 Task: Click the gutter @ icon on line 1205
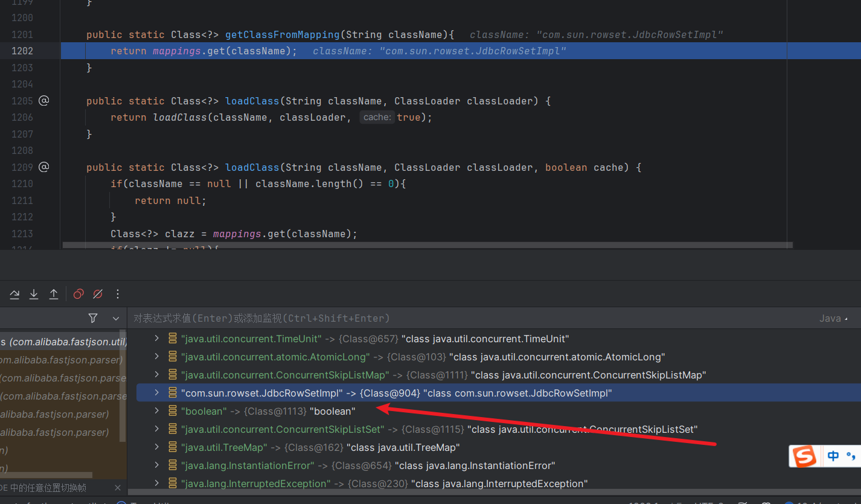pos(43,101)
